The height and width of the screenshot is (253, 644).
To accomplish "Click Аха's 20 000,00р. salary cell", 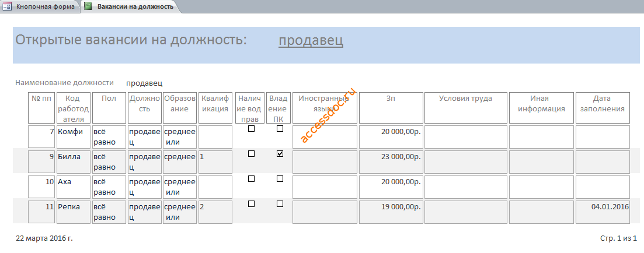I will [391, 187].
